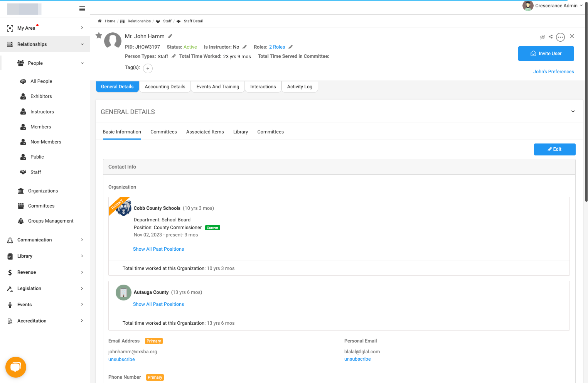
Task: Collapse the GENERAL DETAILS panel using its chevron
Action: point(573,111)
